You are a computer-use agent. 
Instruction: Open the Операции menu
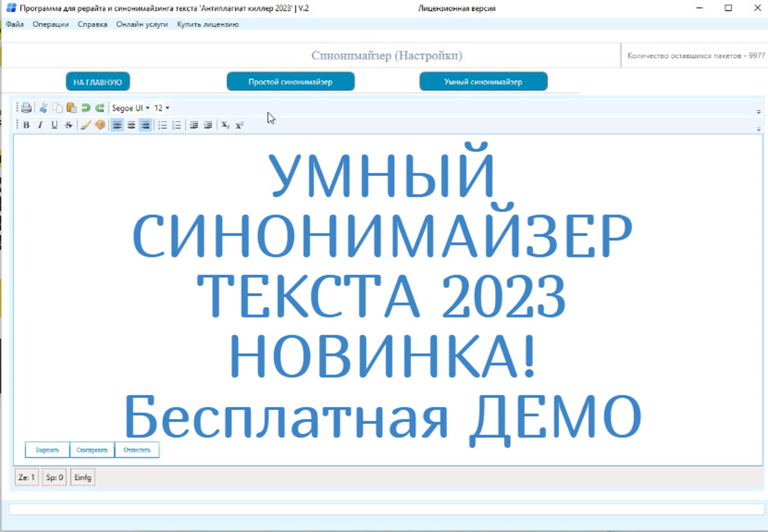tap(51, 24)
